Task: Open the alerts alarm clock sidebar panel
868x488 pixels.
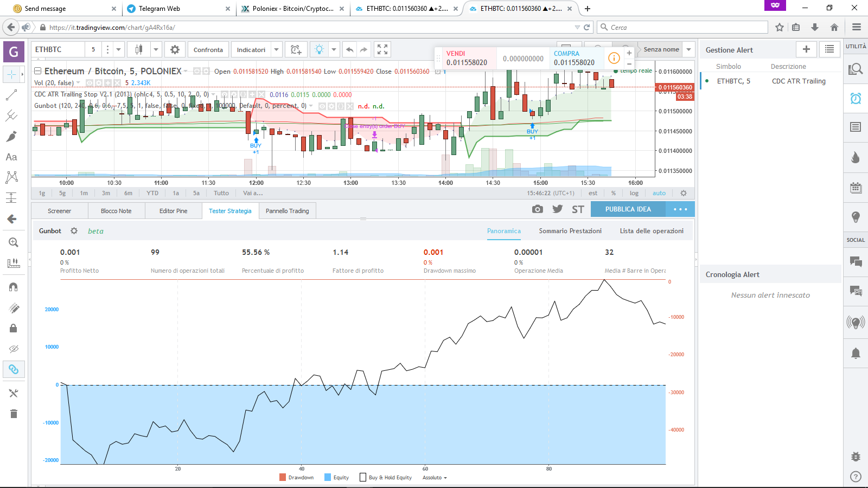Action: pyautogui.click(x=856, y=98)
